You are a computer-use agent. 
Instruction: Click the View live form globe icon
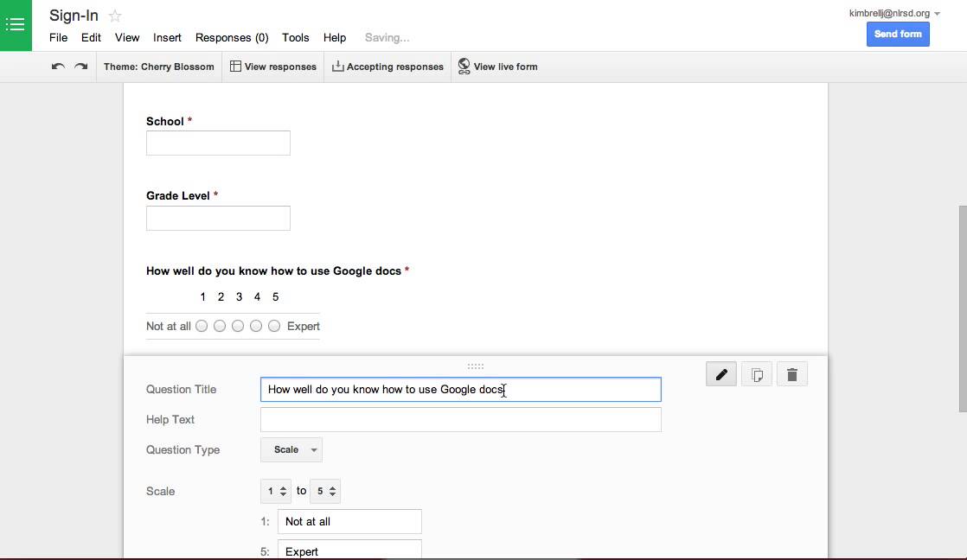coord(464,66)
